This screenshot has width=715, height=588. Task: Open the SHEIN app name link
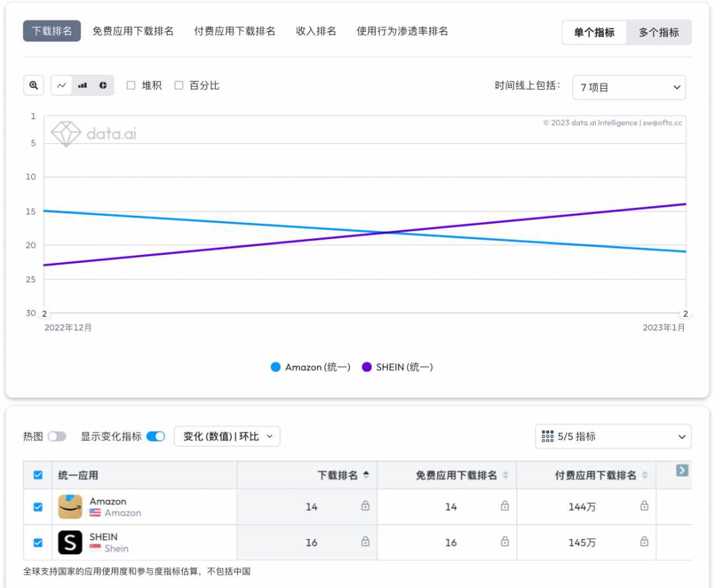tap(103, 537)
